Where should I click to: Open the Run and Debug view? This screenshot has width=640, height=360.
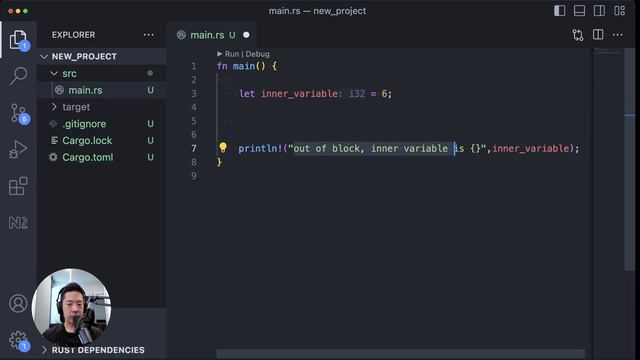pos(18,149)
